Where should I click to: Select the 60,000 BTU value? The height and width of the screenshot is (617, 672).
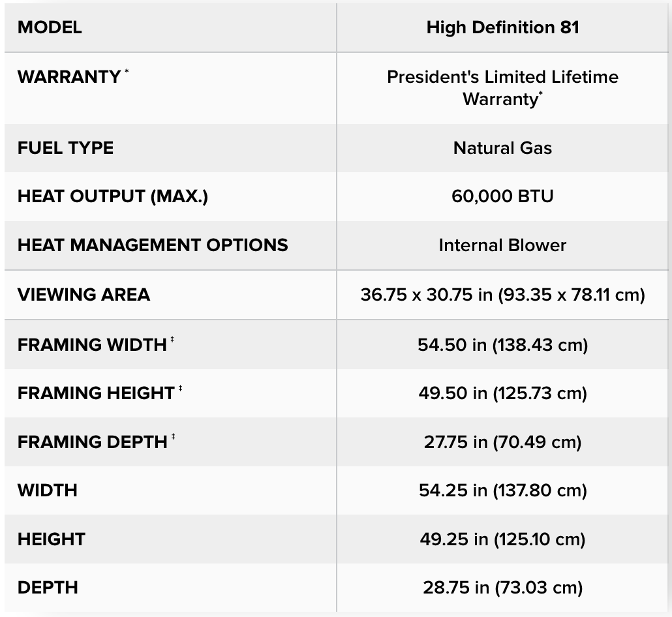click(502, 196)
